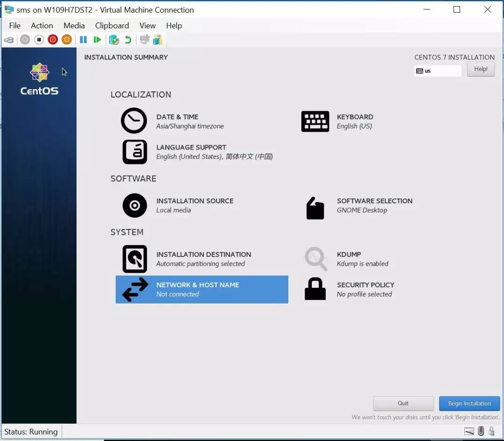The width and height of the screenshot is (504, 441).
Task: Click the enhanced session toolbar icon
Action: pos(144,40)
